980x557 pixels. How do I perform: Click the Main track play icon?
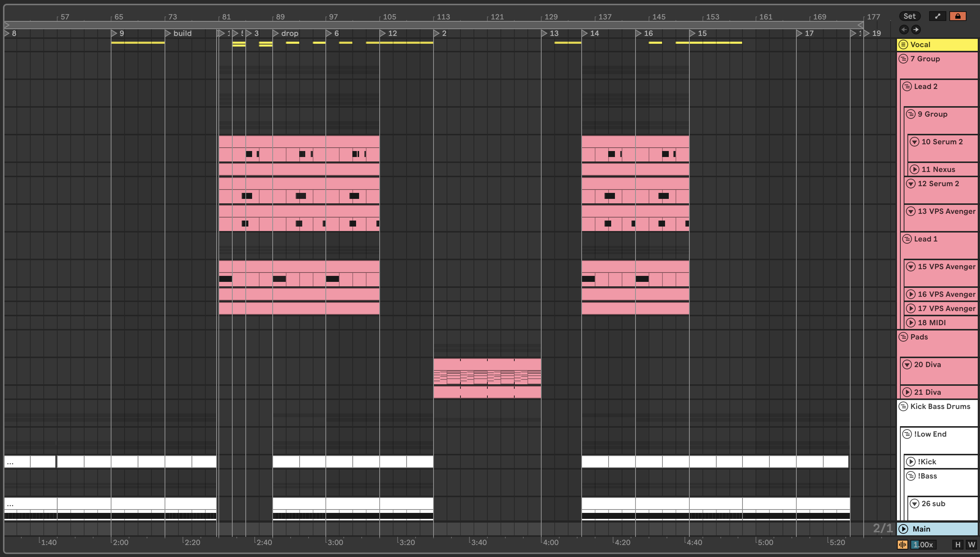click(x=903, y=529)
